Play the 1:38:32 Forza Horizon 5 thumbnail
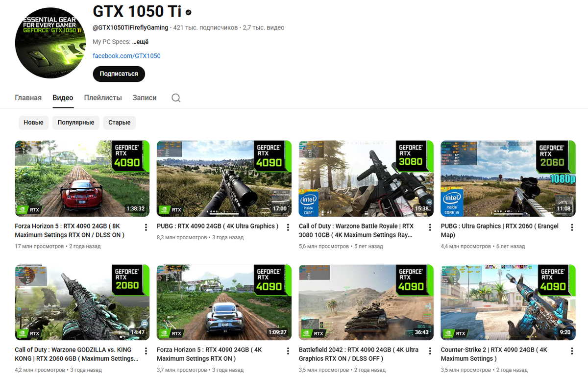This screenshot has width=588, height=378. (82, 178)
